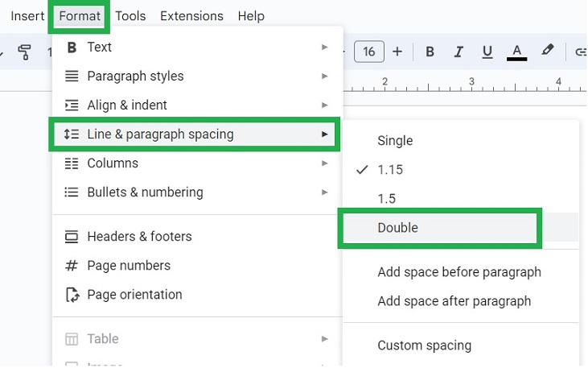Set line spacing to 1.5
588x368 pixels.
click(x=386, y=199)
